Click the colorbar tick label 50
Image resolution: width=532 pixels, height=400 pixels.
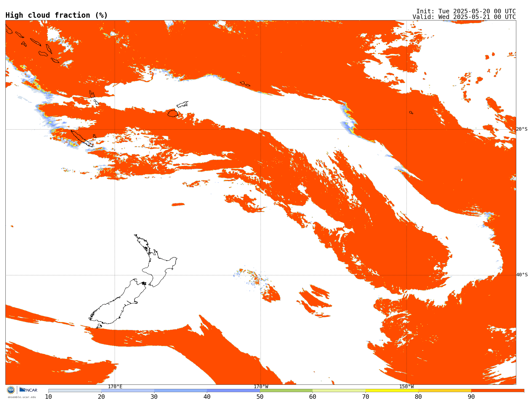tap(260, 397)
